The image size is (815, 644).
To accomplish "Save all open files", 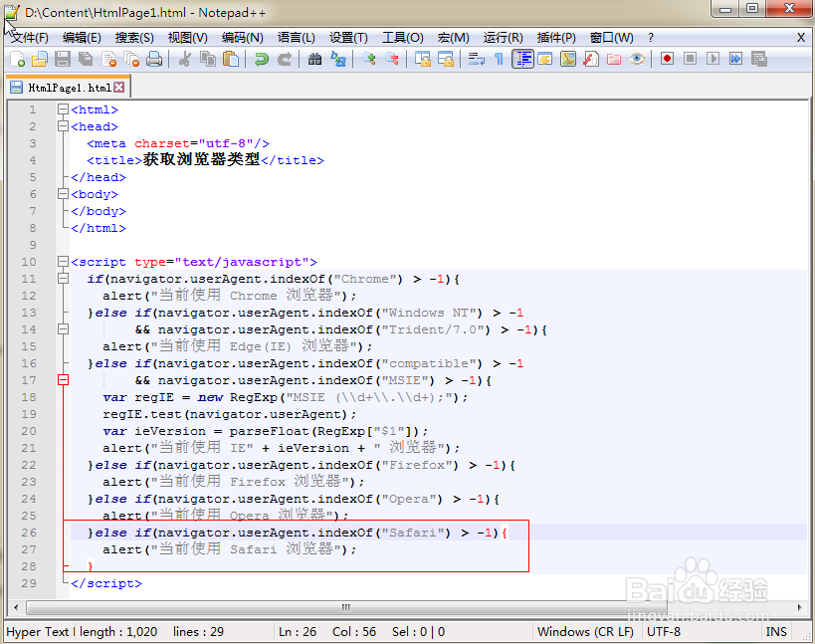I will (86, 60).
